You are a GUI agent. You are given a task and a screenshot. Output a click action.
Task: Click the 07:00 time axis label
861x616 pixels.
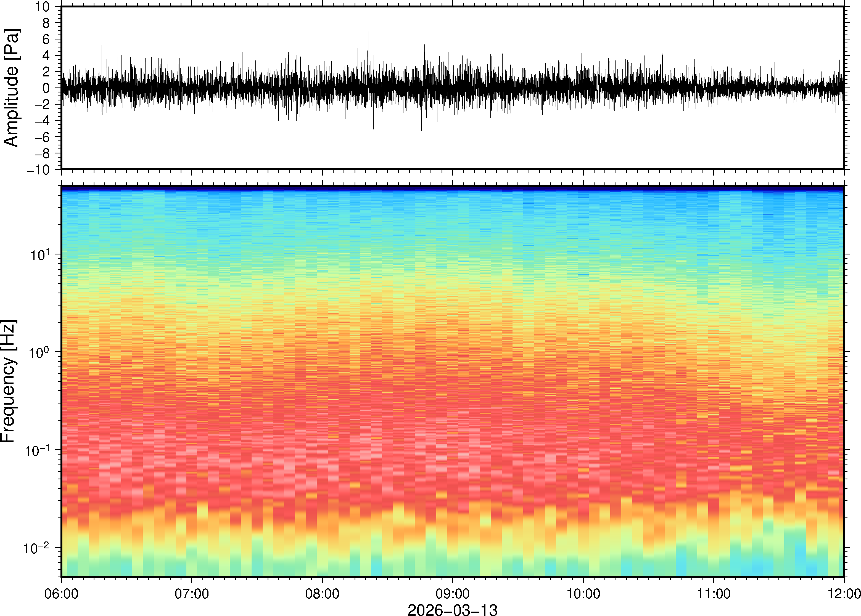pos(192,594)
